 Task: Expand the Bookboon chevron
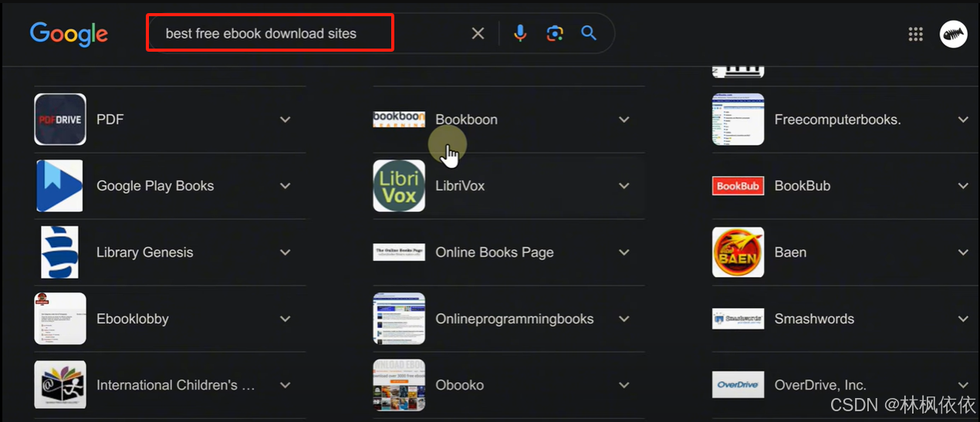point(624,120)
